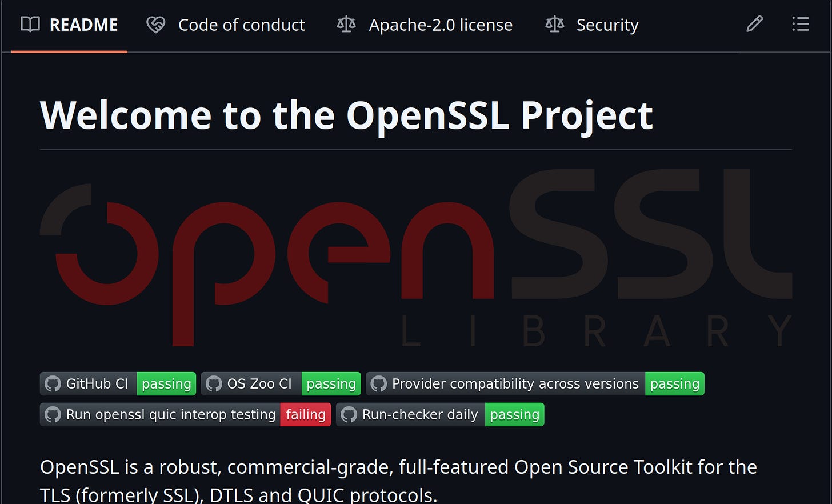832x504 pixels.
Task: Click GitHub logo in quic interop badge
Action: point(53,414)
